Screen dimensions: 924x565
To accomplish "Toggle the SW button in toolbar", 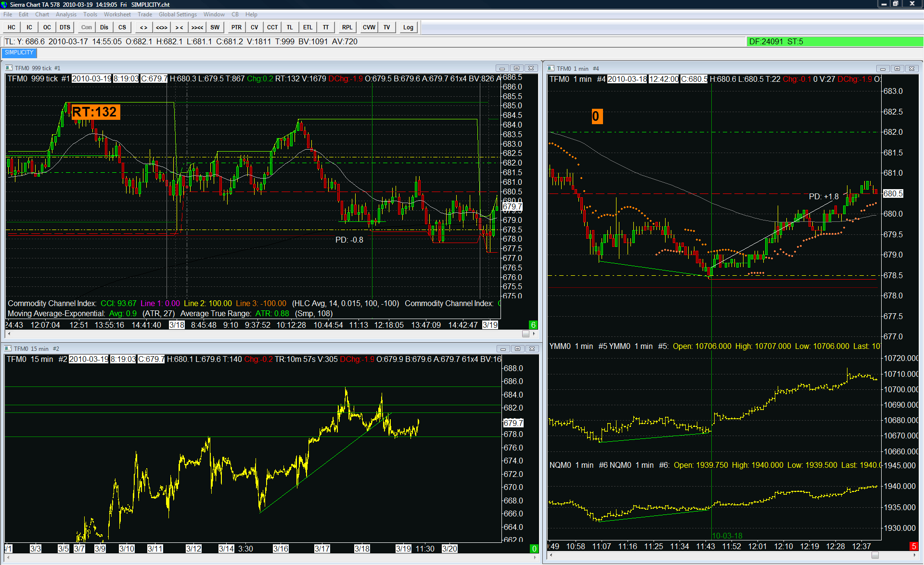I will click(x=215, y=27).
